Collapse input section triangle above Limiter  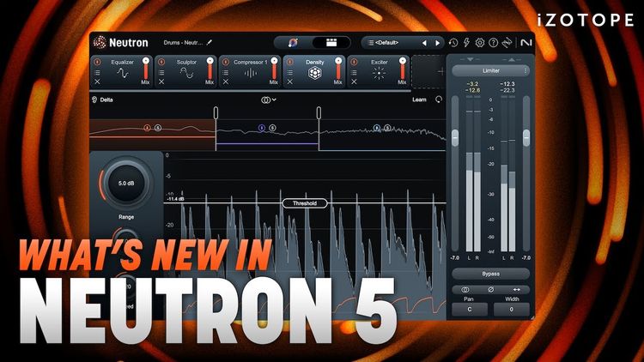point(471,59)
